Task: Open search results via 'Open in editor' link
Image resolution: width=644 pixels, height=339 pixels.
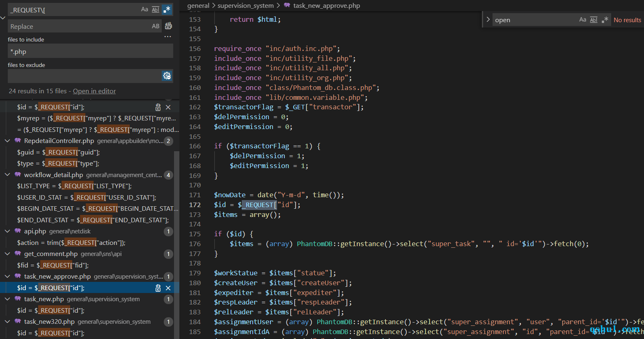Action: click(94, 91)
